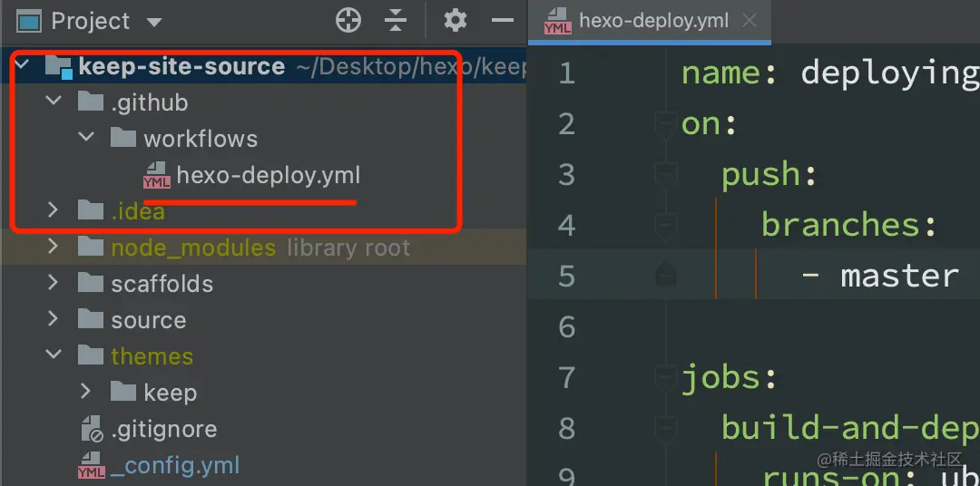Screen dimensions: 980x486
Task: Click line number 6 in the gutter
Action: click(567, 326)
